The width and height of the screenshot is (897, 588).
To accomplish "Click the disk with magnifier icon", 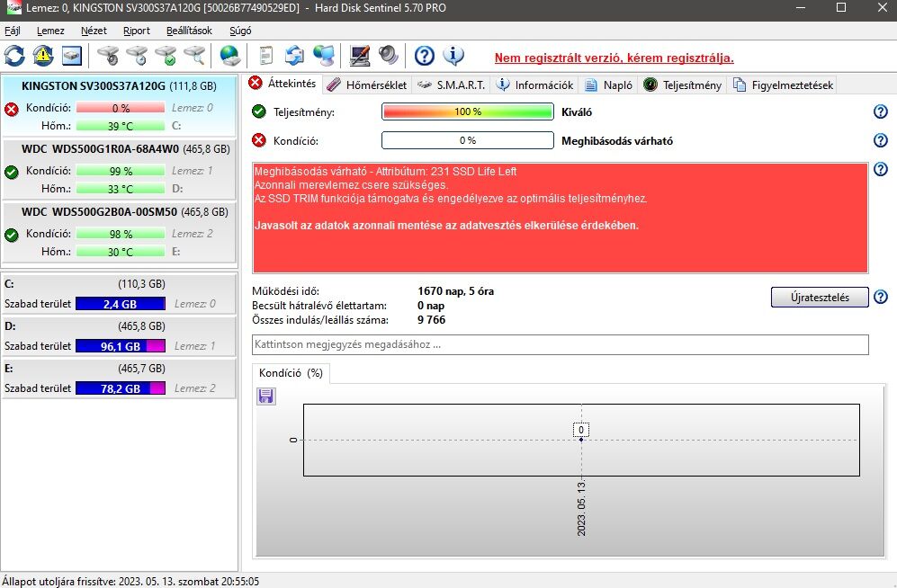I will [194, 56].
